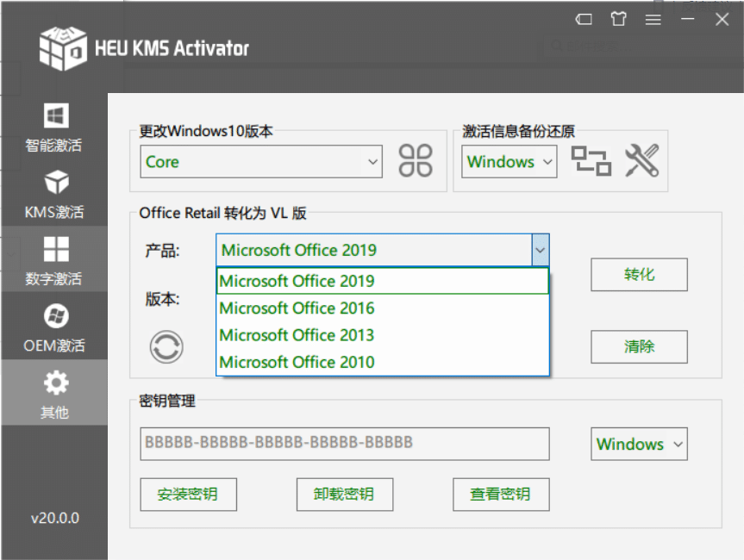Switch to 智能激活 sidebar tab

tap(54, 127)
